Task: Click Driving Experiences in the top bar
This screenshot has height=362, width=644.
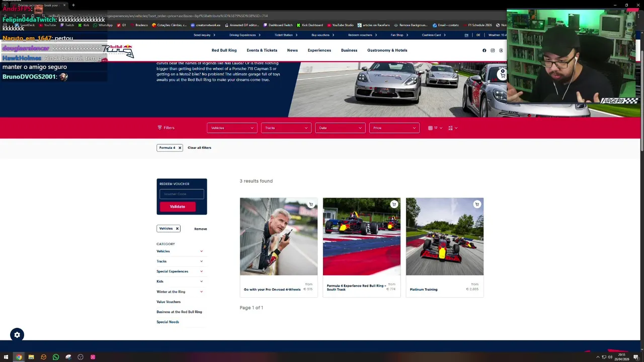Action: (x=245, y=35)
